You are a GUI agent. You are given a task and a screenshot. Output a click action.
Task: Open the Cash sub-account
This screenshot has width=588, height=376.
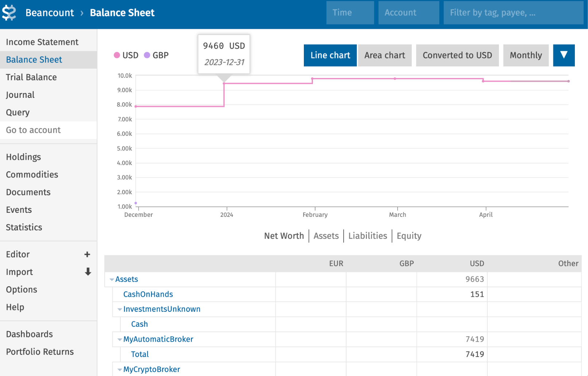tap(139, 324)
